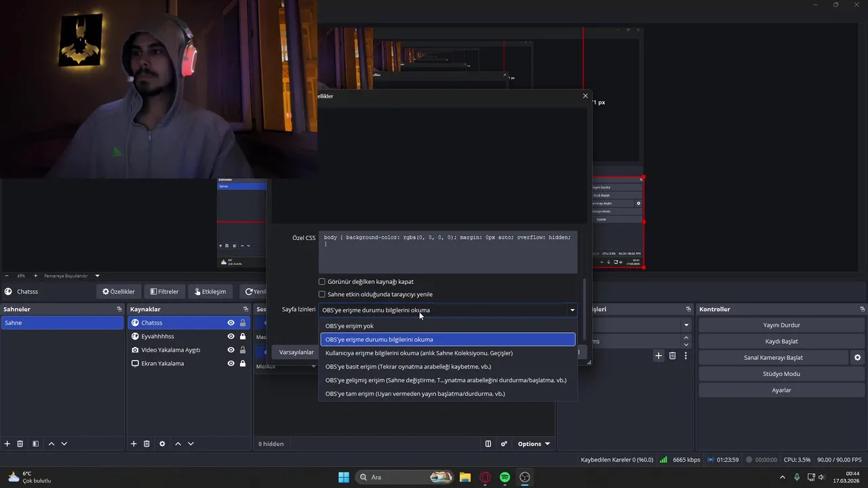Toggle lock on Chatsss source
This screenshot has width=868, height=488.
point(243,323)
